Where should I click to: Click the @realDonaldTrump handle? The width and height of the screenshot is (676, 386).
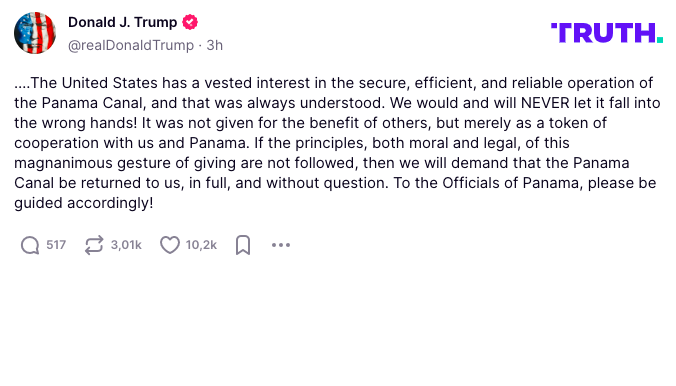(131, 45)
